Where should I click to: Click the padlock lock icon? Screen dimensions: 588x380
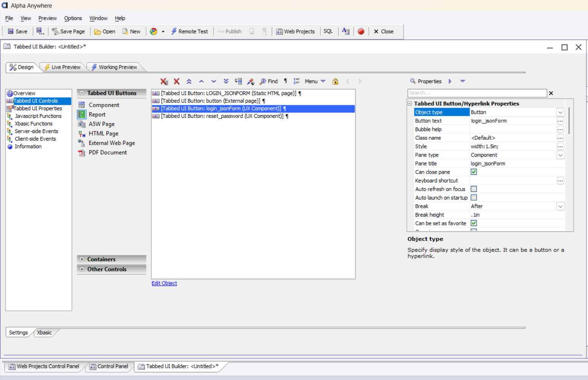point(335,81)
